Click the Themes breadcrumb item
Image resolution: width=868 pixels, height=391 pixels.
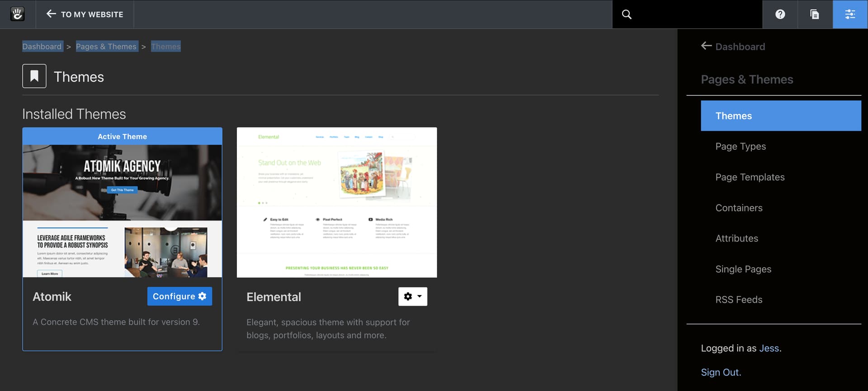click(166, 46)
